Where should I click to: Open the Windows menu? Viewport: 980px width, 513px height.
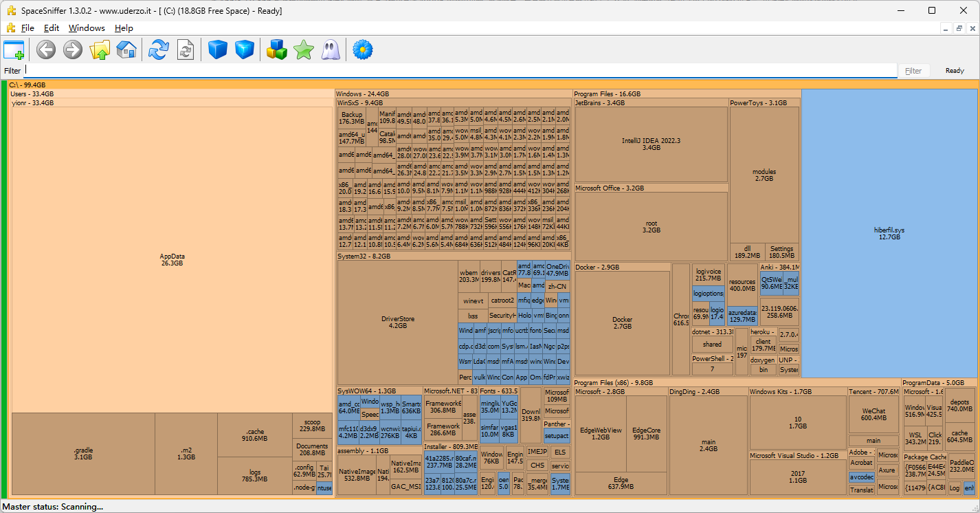coord(87,28)
